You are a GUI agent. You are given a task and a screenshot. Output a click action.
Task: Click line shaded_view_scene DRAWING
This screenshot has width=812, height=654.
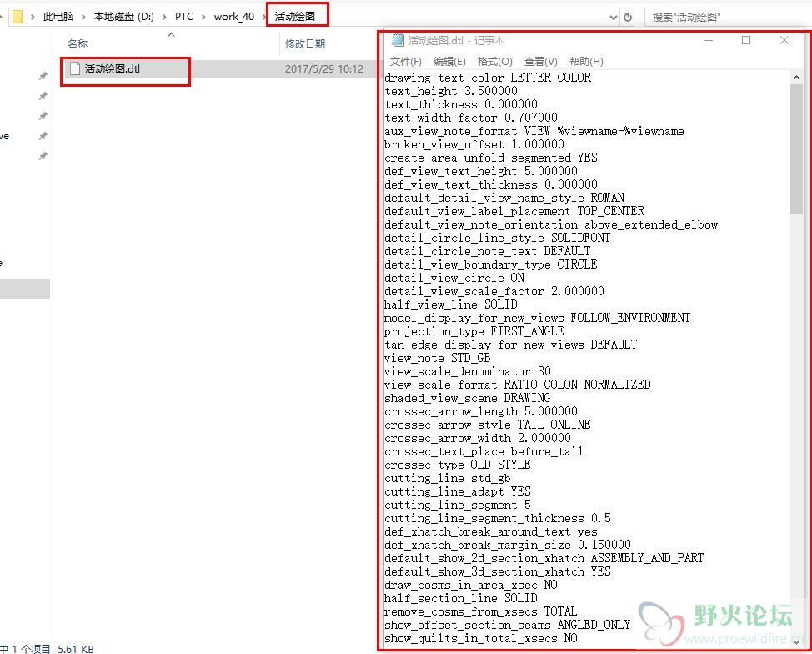[467, 399]
